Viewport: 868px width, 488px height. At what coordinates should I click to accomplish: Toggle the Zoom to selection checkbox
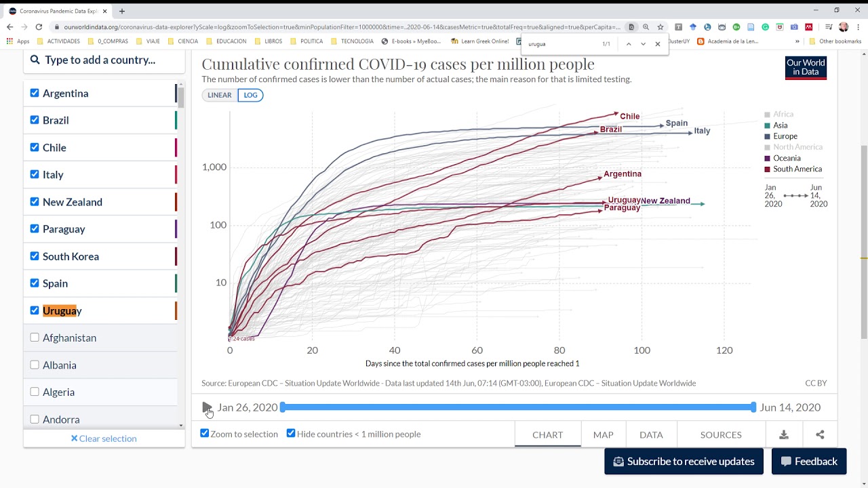pos(205,433)
